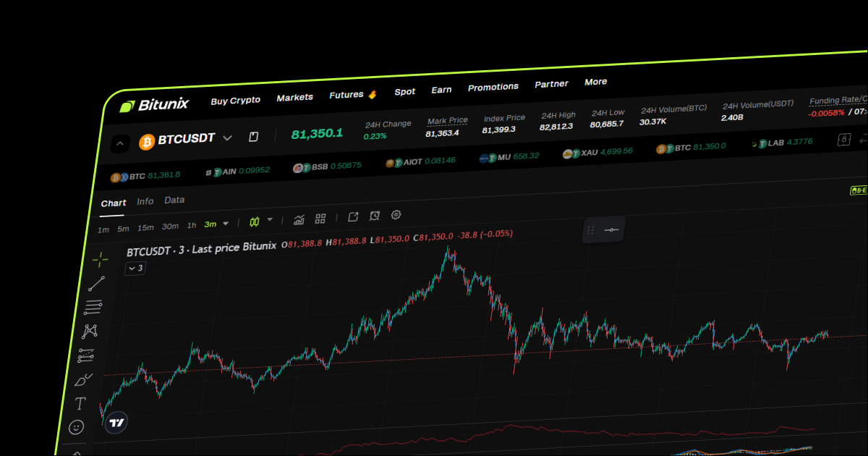The image size is (868, 456).
Task: Select the candlestick chart type icon
Action: tap(255, 221)
